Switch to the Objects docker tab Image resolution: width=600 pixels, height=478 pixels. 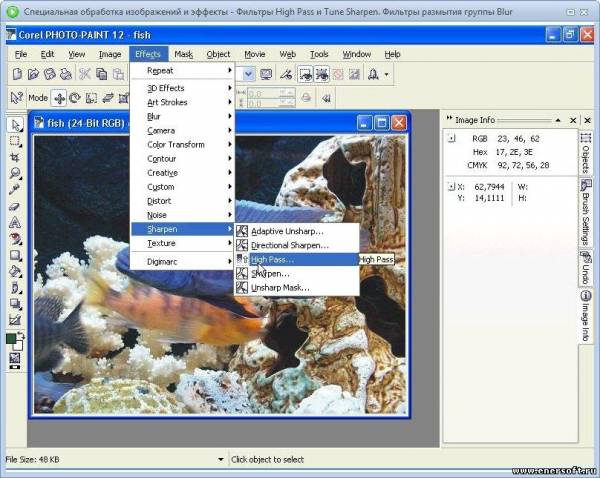coord(585,152)
